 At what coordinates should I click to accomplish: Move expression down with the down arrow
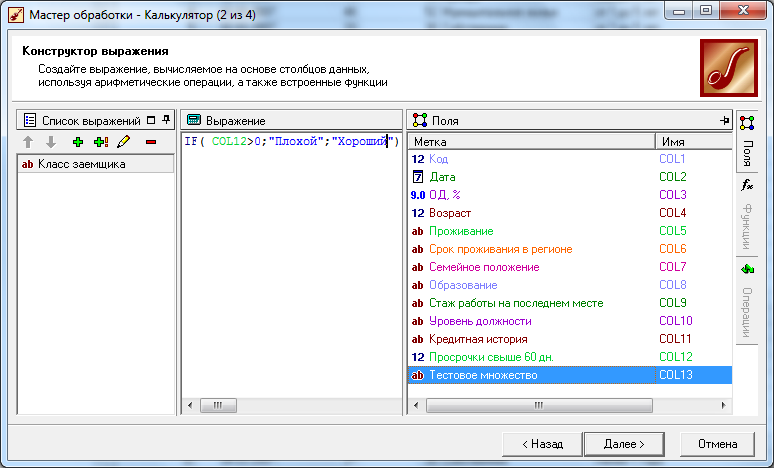click(51, 142)
